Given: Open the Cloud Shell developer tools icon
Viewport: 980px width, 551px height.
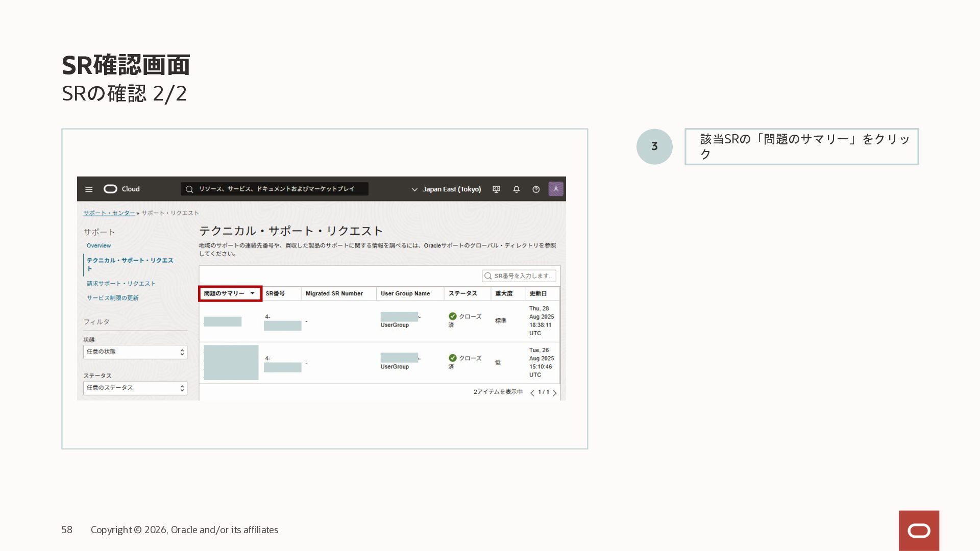Looking at the screenshot, I should coord(496,189).
